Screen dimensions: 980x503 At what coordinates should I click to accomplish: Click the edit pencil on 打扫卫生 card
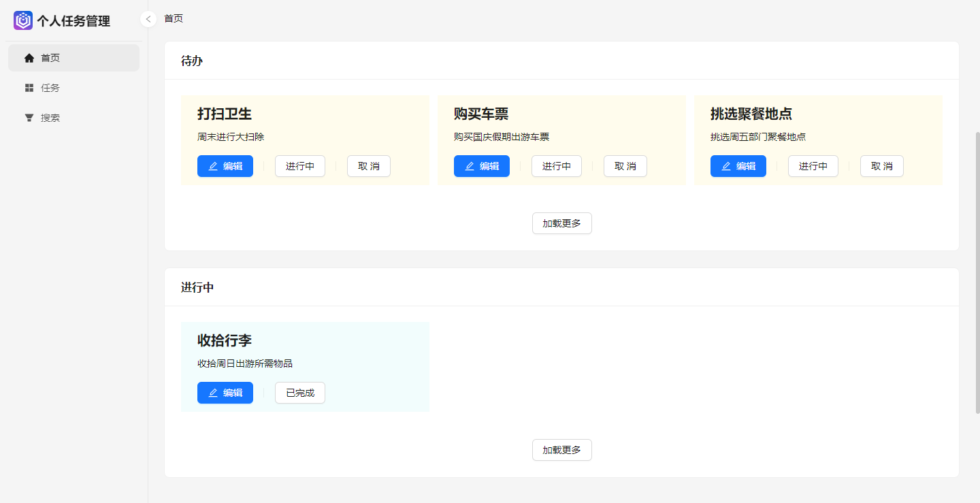(212, 165)
